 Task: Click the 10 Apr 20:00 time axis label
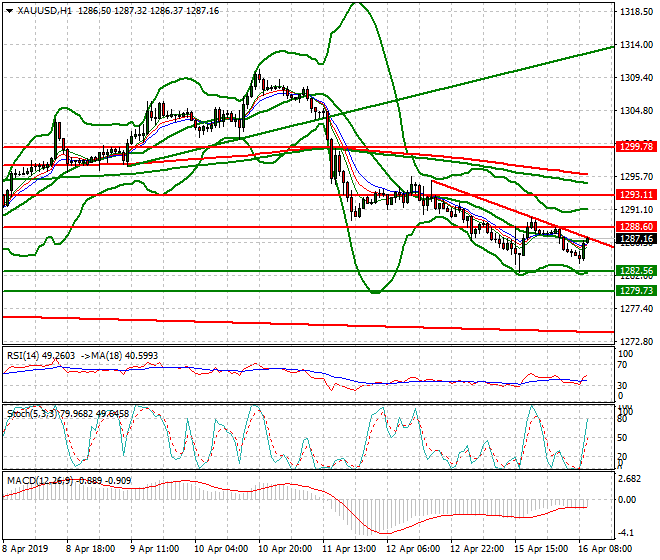[285, 549]
